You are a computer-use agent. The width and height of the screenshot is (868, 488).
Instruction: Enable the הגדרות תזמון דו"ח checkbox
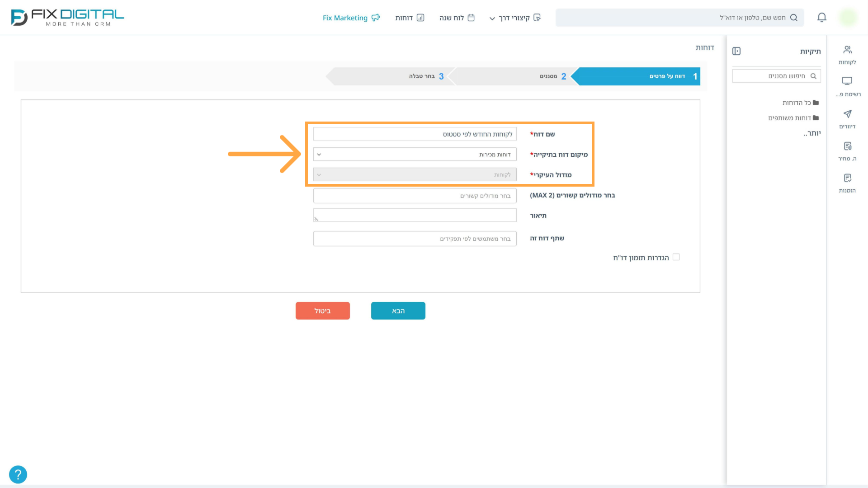click(676, 257)
